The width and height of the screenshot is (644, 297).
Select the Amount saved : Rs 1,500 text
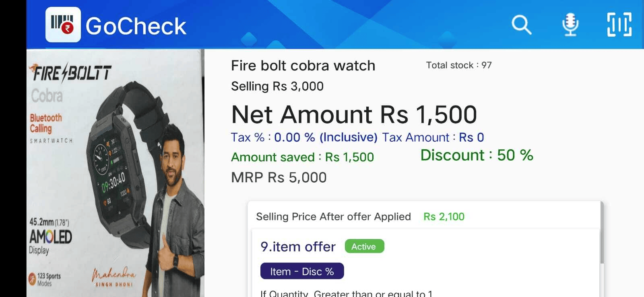coord(302,157)
